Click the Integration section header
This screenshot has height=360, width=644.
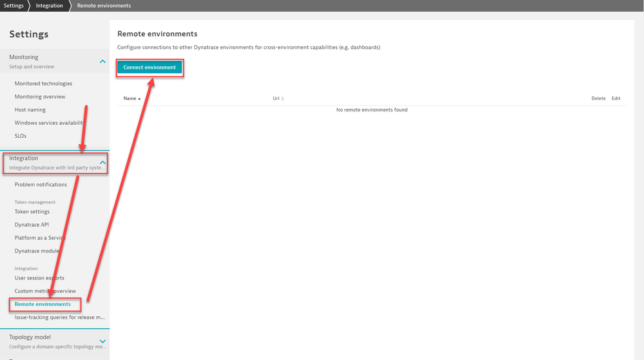coord(55,162)
